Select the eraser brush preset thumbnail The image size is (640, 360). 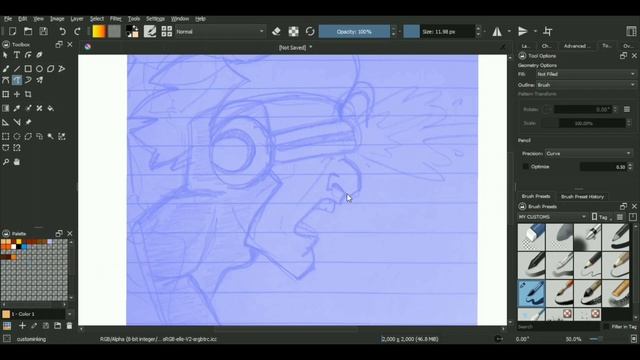[531, 237]
